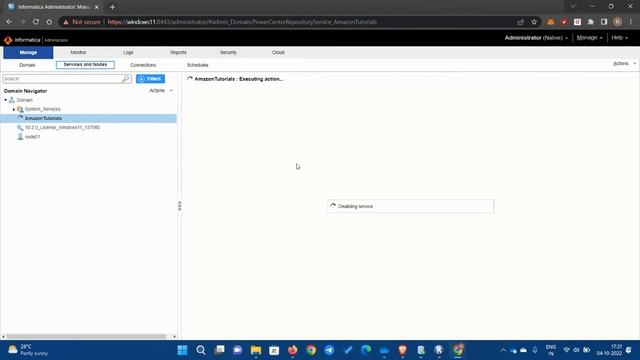Viewport: 640px width, 360px height.
Task: Click the Not secure warning icon
Action: [x=66, y=22]
